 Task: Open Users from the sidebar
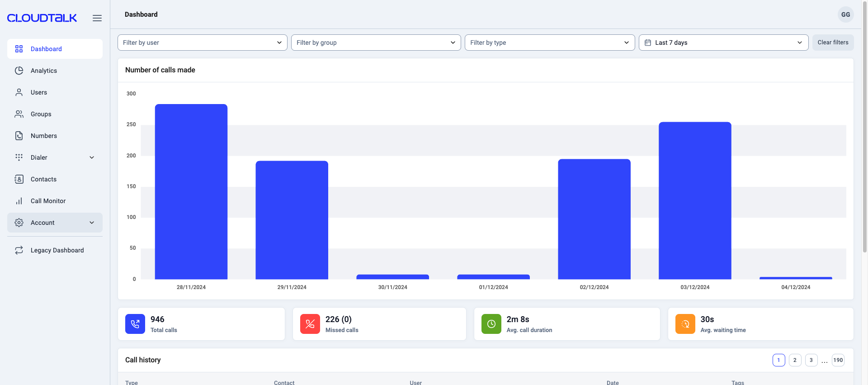point(55,92)
